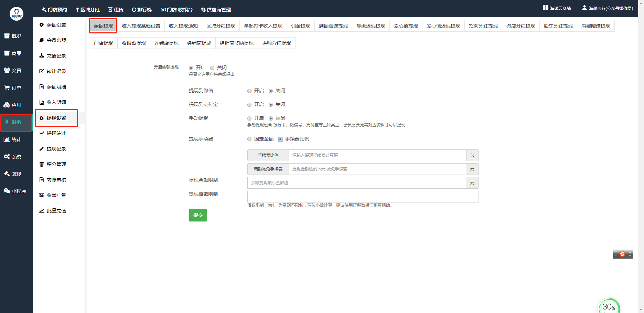Enable 手动提现 with the 开启 radio
This screenshot has width=644, height=313.
click(249, 118)
